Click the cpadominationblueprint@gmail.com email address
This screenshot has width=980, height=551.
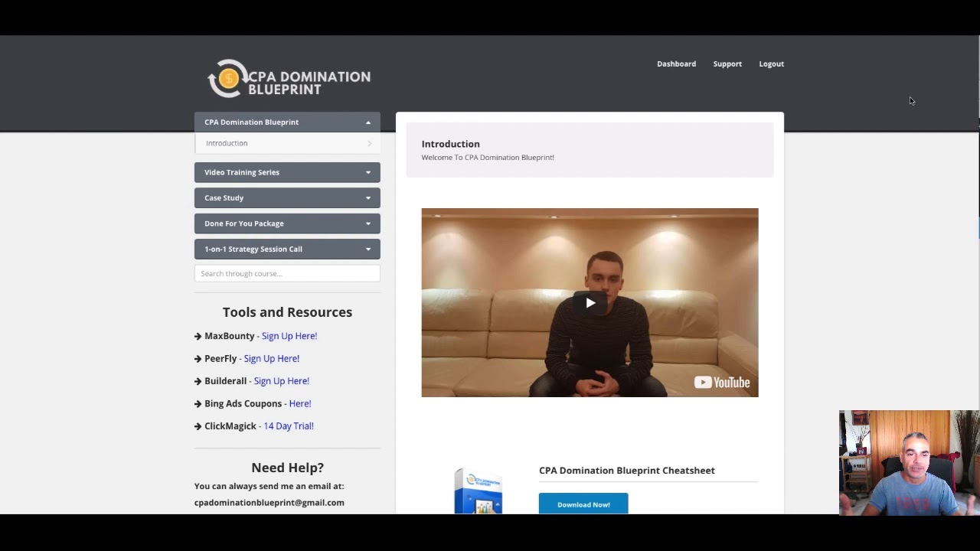[269, 503]
